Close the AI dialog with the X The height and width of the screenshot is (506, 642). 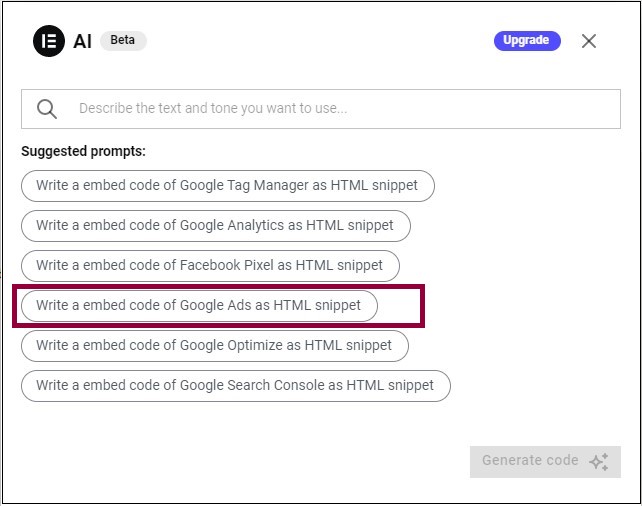[588, 41]
